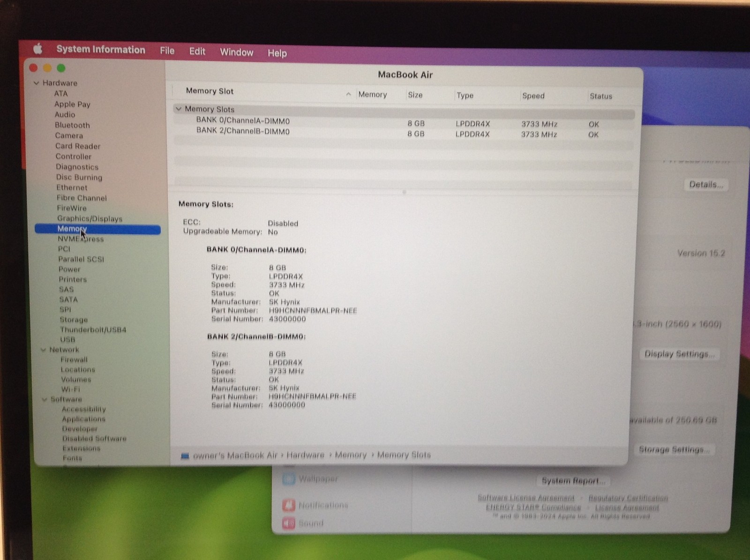Select Storage in the sidebar
This screenshot has height=560, width=750.
[74, 320]
